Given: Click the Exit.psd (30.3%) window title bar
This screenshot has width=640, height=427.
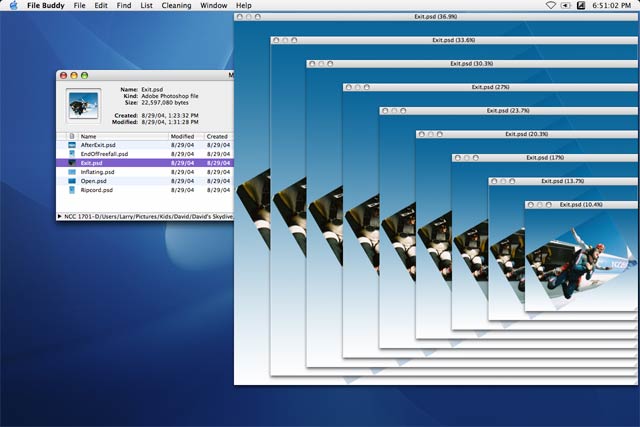Looking at the screenshot, I should point(471,64).
